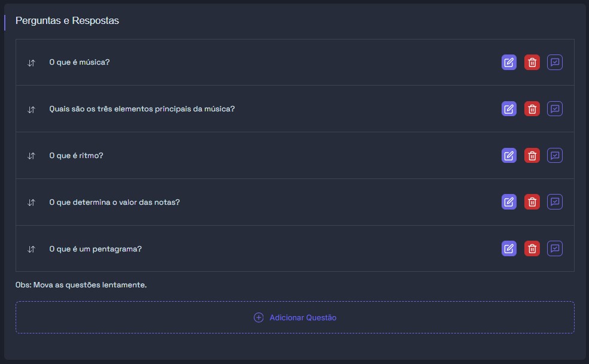589x364 pixels.
Task: Edit the 'valor das notas' question
Action: (509, 202)
